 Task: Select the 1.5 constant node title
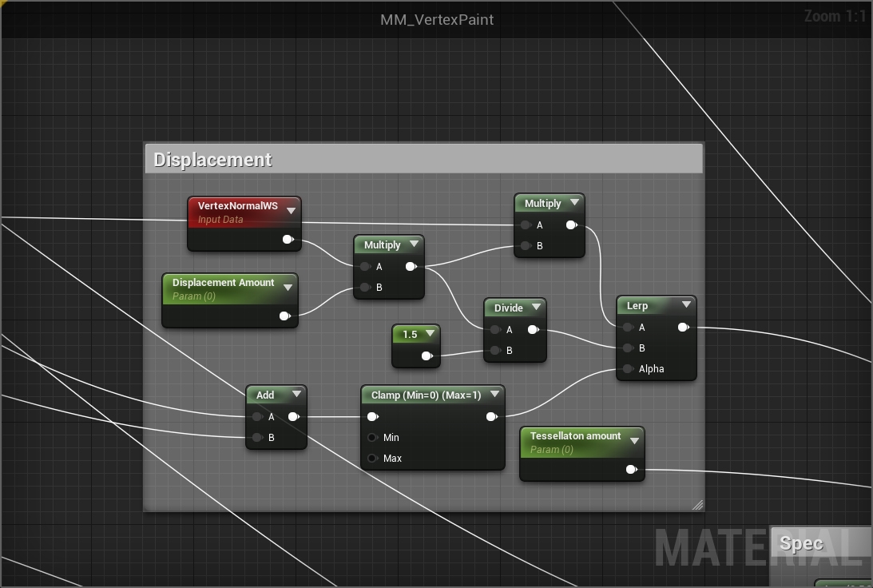pyautogui.click(x=410, y=335)
